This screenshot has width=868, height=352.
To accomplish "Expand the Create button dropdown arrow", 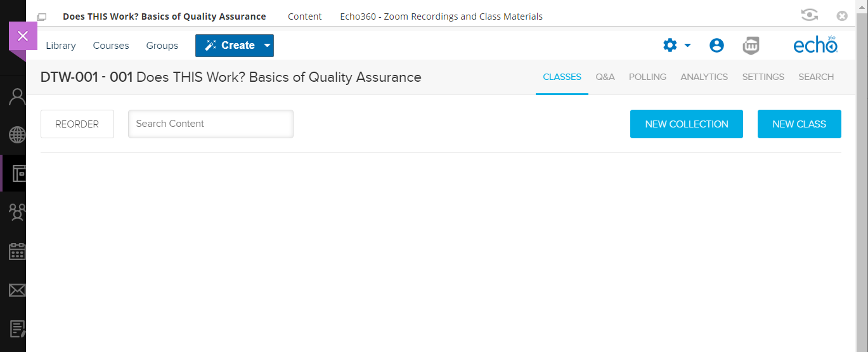I will tap(267, 46).
